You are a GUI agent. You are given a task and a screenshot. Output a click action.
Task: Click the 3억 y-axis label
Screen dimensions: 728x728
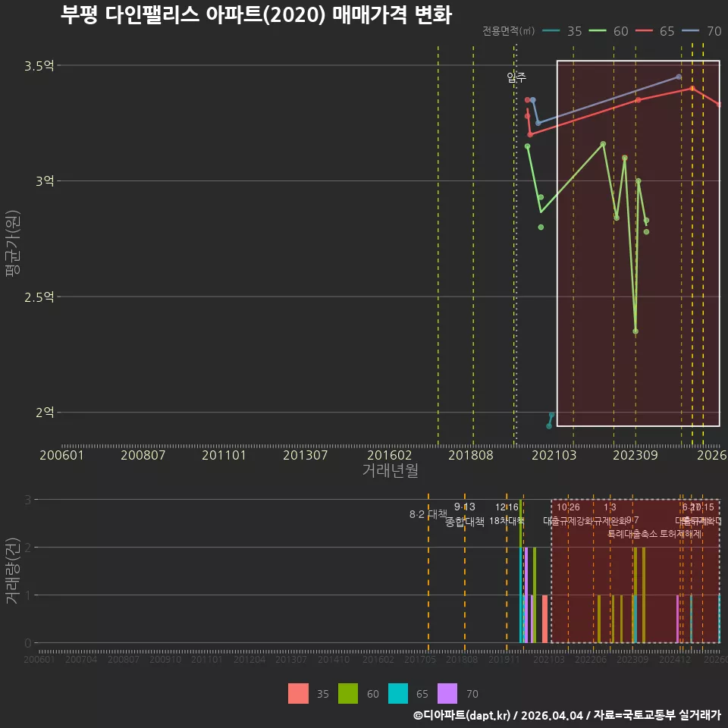[x=45, y=180]
